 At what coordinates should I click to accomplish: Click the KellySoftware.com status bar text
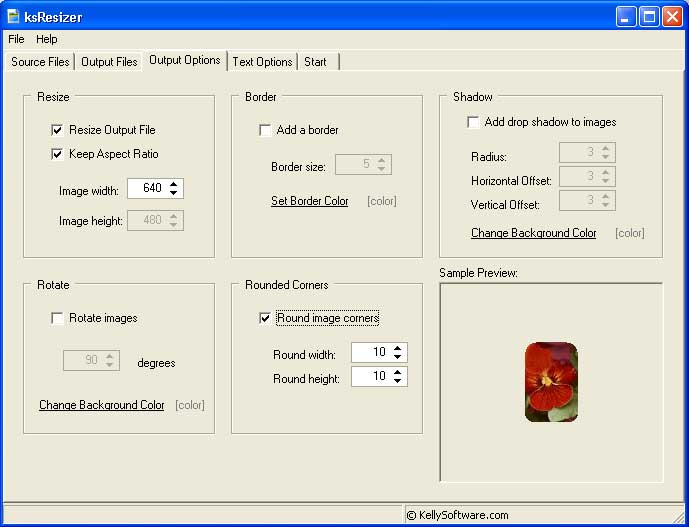click(x=457, y=515)
